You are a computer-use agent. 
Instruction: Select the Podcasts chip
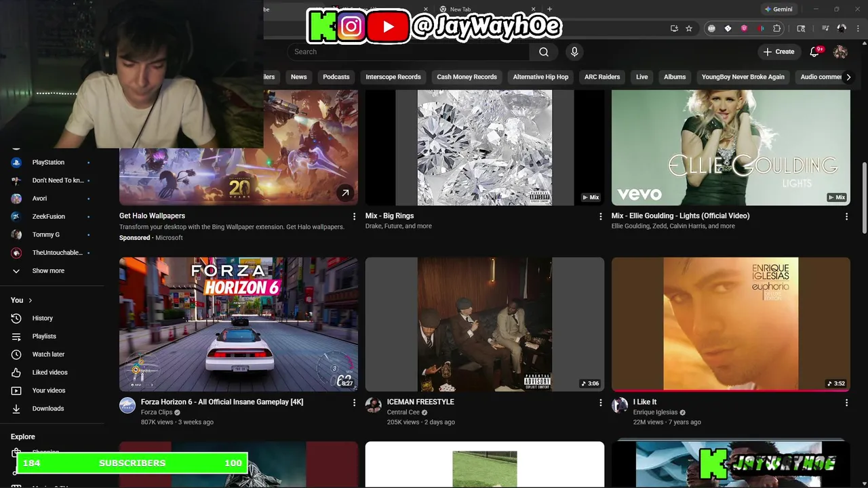click(x=336, y=77)
